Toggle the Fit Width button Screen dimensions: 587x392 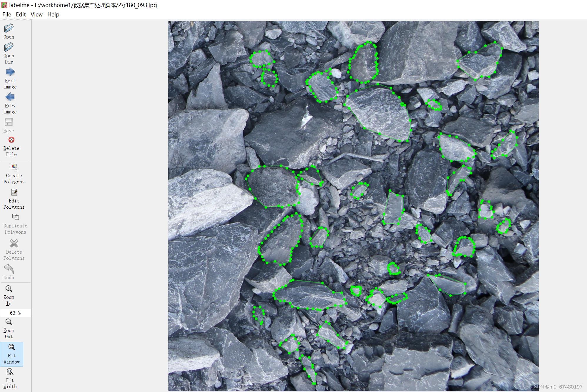tap(10, 372)
